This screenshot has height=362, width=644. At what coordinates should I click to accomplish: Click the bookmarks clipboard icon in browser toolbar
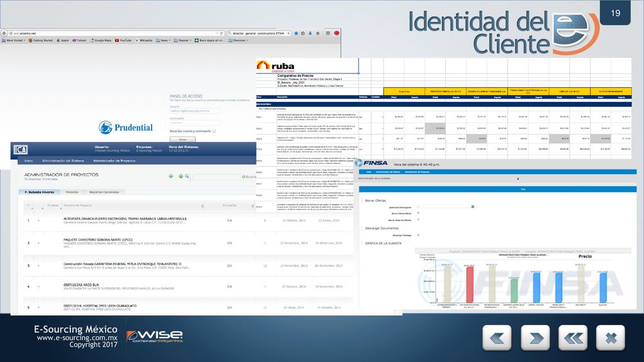pyautogui.click(x=303, y=33)
